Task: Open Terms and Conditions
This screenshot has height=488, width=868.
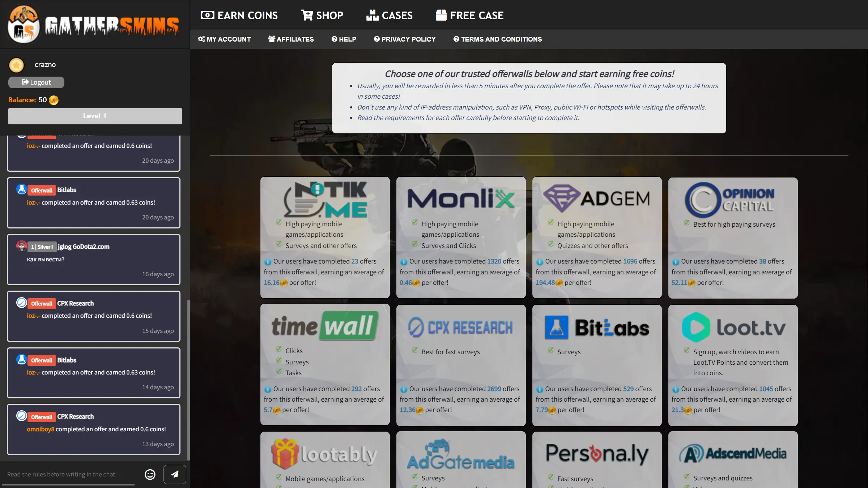Action: point(498,39)
